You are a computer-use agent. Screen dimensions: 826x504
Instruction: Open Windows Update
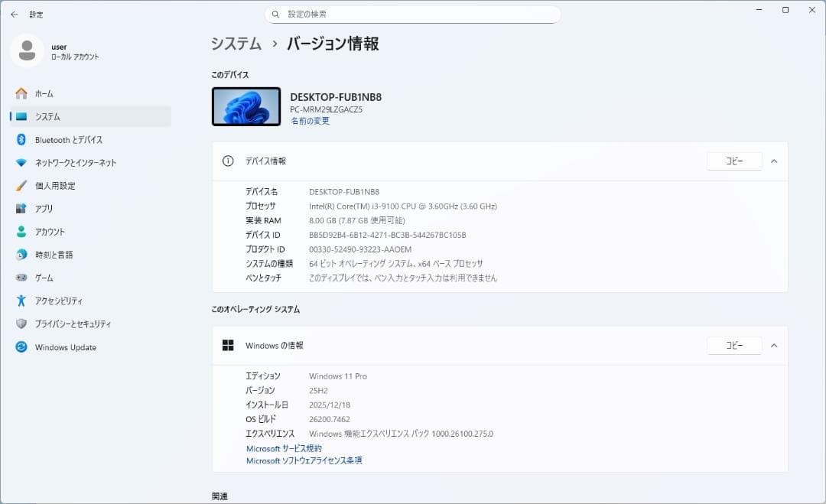[x=66, y=347]
